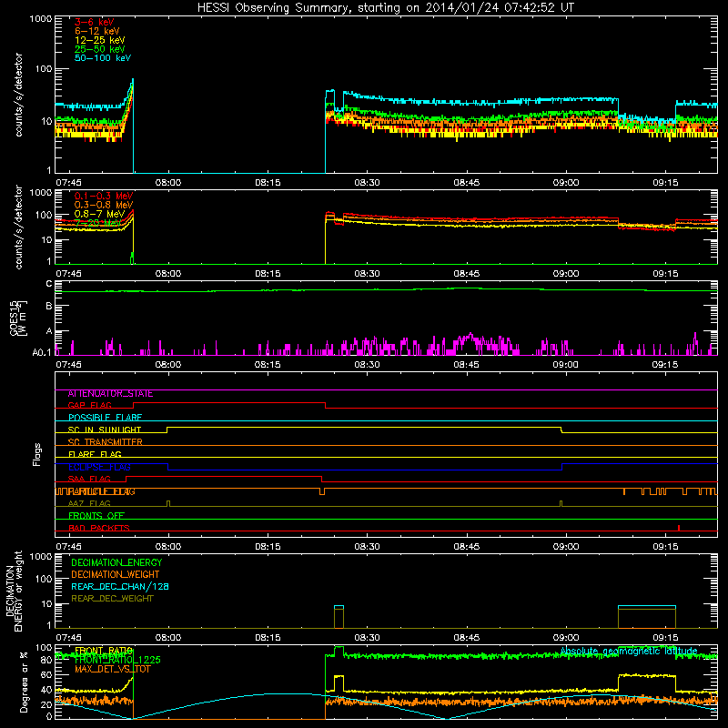Screen dimensions: 728x728
Task: Select the FRONTS_OFF label
Action: pyautogui.click(x=96, y=516)
